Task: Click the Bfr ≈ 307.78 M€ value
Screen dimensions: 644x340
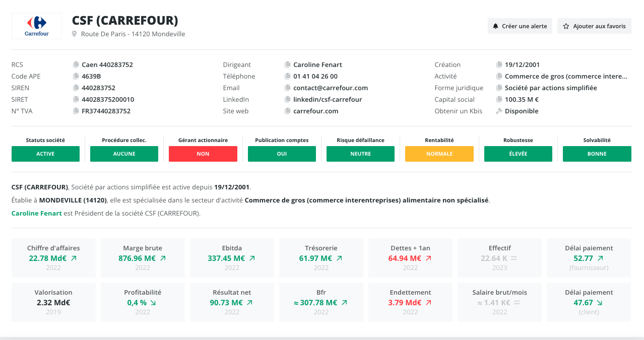Action: pyautogui.click(x=315, y=303)
